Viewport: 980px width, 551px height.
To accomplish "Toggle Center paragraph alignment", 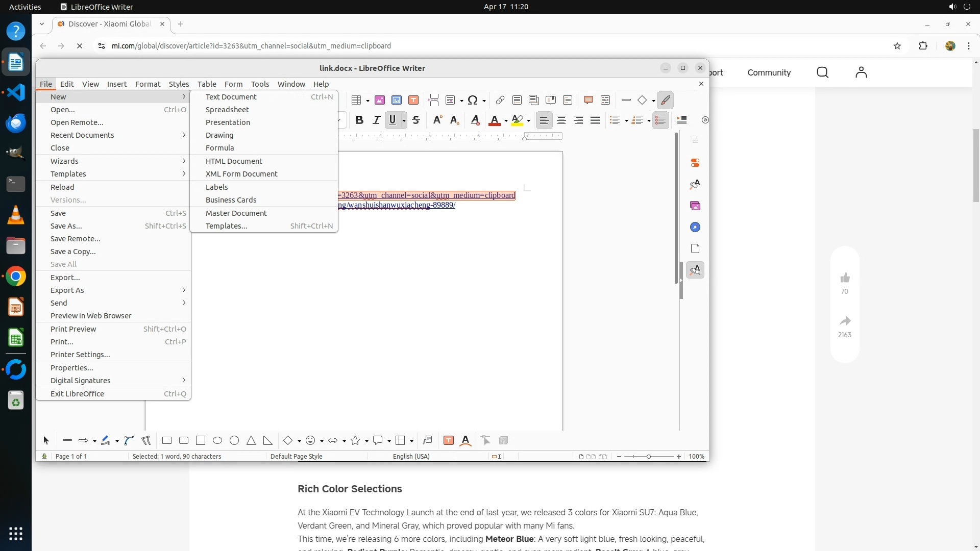I will click(561, 120).
